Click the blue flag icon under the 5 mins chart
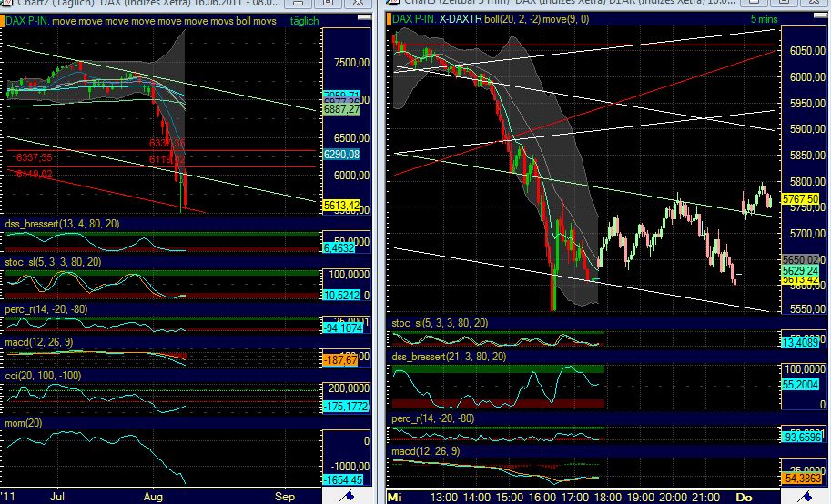The height and width of the screenshot is (504, 831). 806,496
